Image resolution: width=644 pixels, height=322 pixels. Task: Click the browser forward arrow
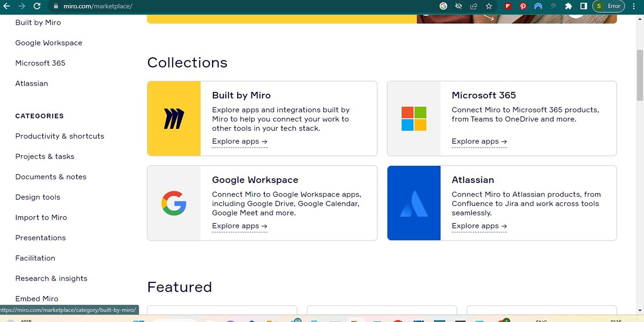click(22, 6)
